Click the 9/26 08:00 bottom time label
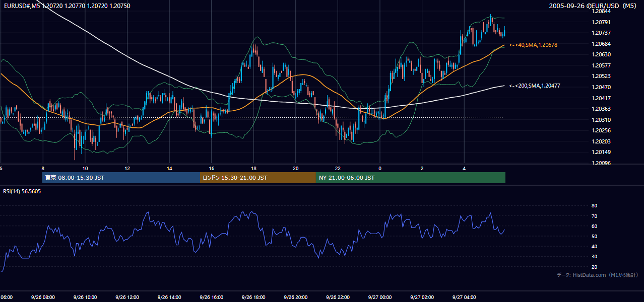 coord(42,297)
